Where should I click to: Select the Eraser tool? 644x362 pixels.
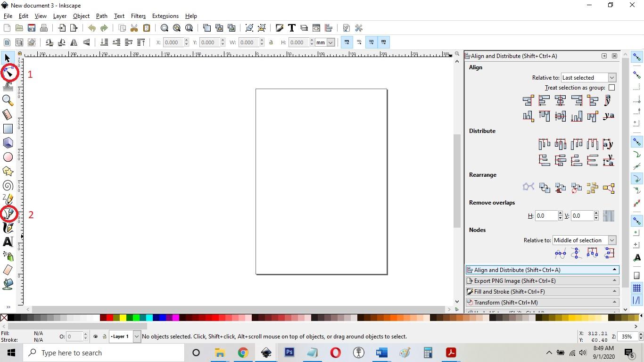click(x=8, y=270)
